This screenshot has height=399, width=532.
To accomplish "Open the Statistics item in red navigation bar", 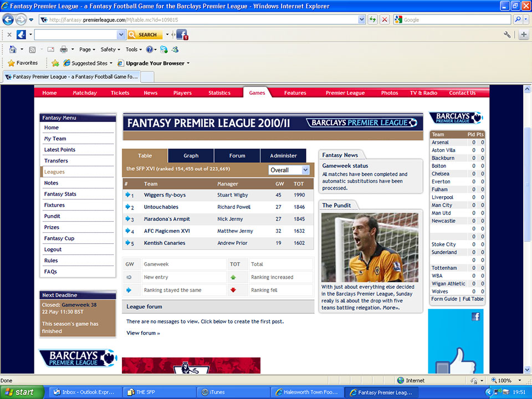I will point(219,93).
